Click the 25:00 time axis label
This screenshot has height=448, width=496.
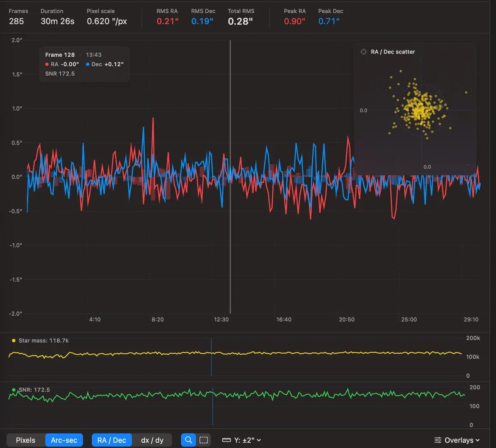tap(409, 320)
